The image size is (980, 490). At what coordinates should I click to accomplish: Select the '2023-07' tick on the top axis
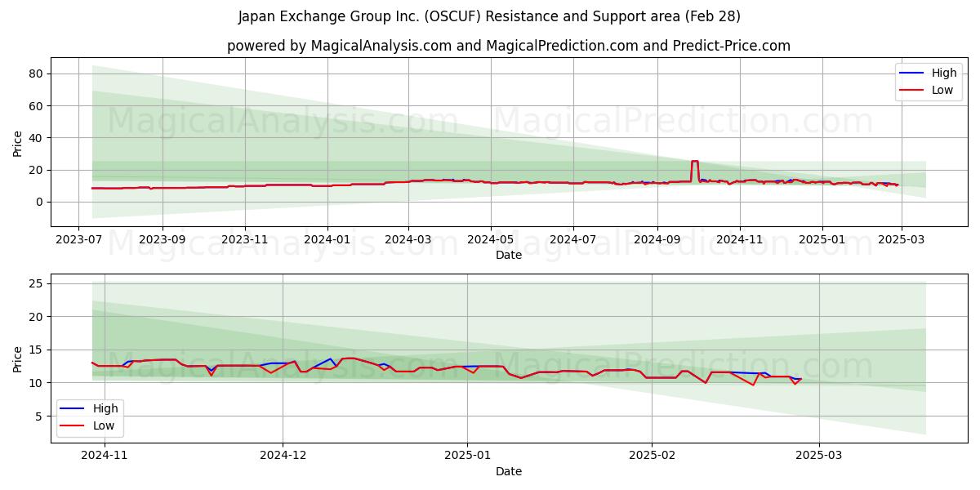point(78,240)
